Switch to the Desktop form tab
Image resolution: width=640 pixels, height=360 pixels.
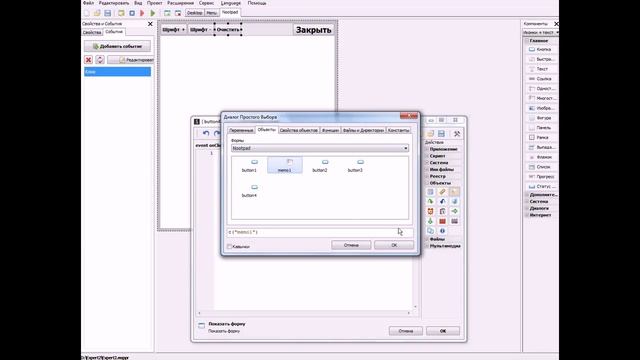[x=195, y=13]
